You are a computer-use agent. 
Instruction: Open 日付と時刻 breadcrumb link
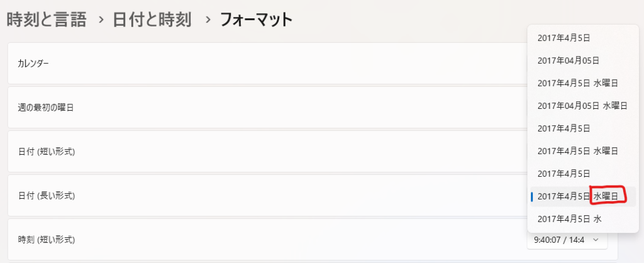click(151, 20)
